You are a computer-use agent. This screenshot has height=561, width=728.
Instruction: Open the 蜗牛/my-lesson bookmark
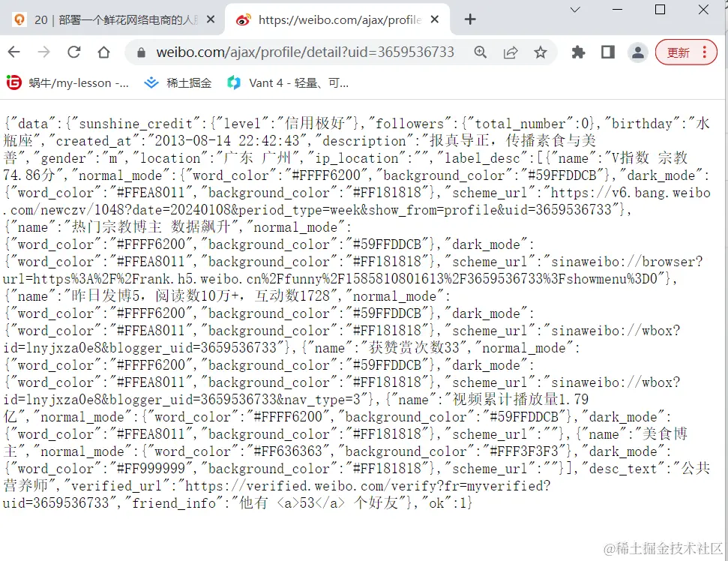pyautogui.click(x=67, y=83)
